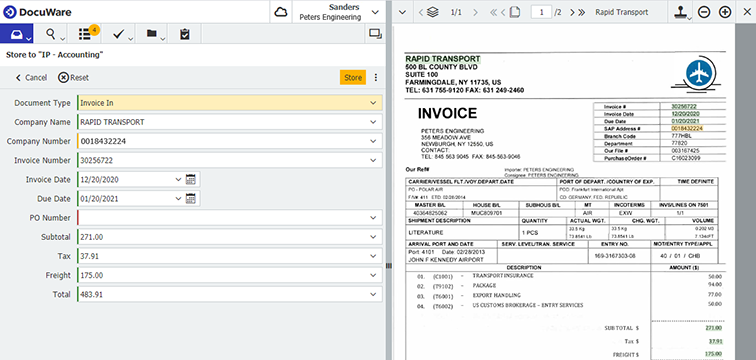
Task: Expand the Total field dropdown
Action: click(373, 294)
